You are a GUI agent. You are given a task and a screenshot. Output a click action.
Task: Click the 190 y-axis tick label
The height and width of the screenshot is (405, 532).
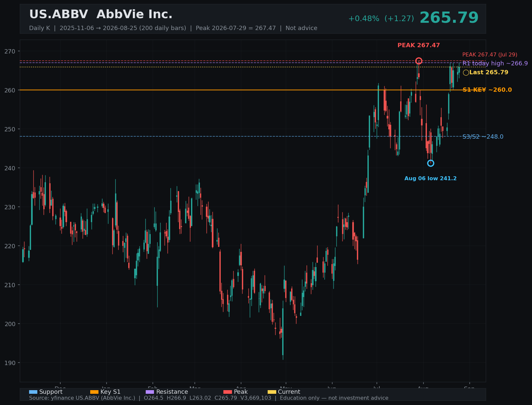[10, 363]
